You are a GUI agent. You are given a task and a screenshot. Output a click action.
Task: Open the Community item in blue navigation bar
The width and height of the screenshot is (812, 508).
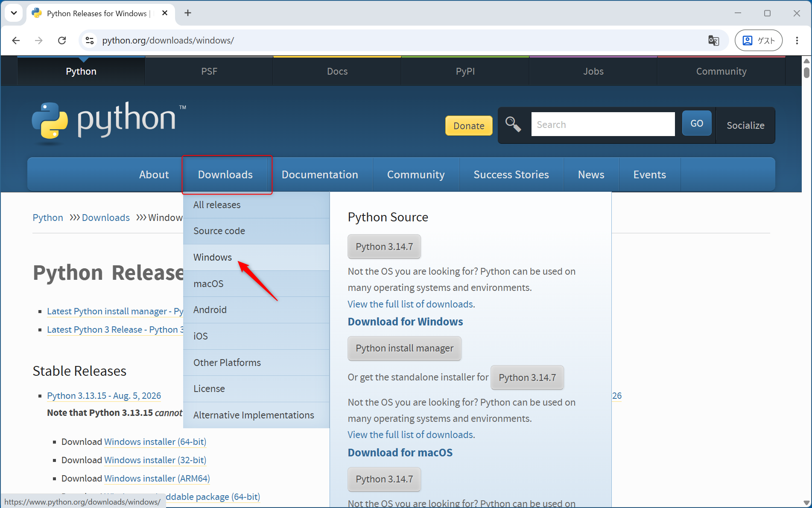pos(416,174)
